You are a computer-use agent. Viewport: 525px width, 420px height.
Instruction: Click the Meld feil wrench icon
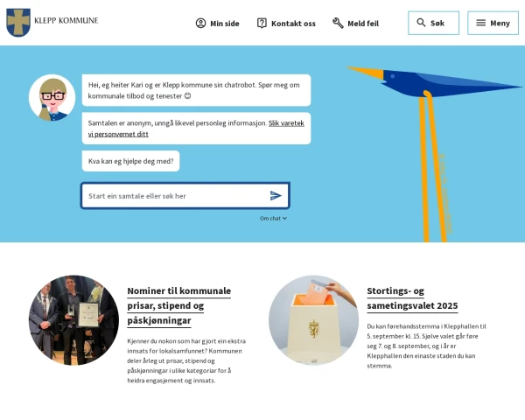pyautogui.click(x=338, y=24)
